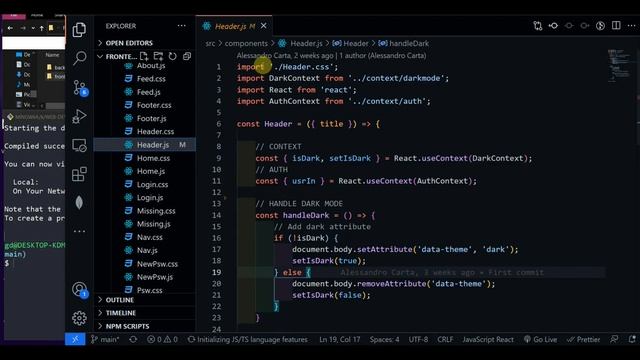Click the timeline run icon in editor toolbar

(600, 26)
